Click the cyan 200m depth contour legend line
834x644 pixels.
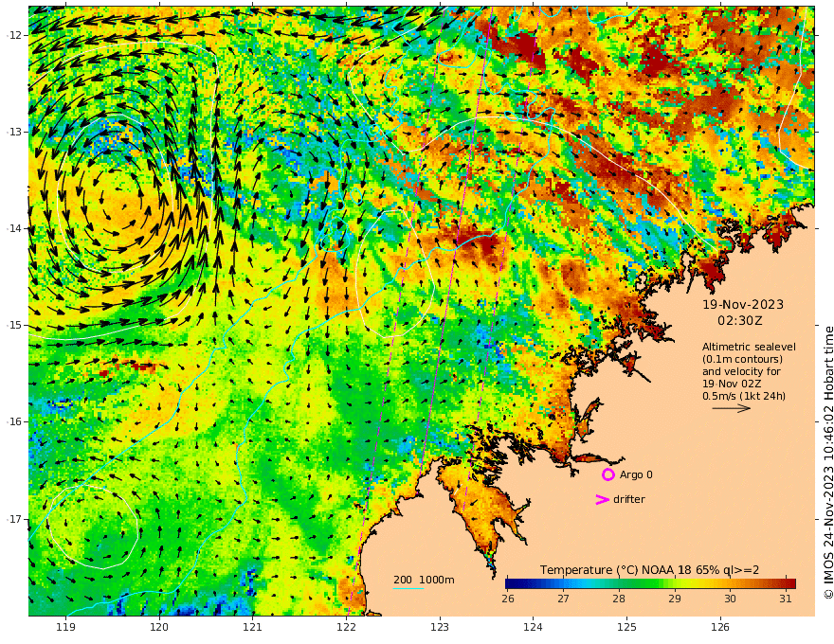tap(408, 588)
